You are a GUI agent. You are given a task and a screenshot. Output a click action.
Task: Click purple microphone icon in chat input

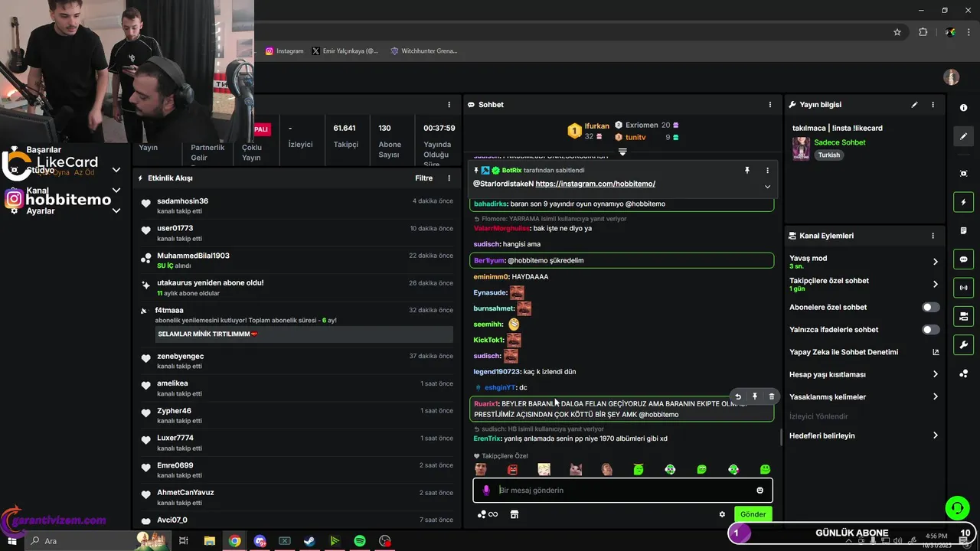485,490
